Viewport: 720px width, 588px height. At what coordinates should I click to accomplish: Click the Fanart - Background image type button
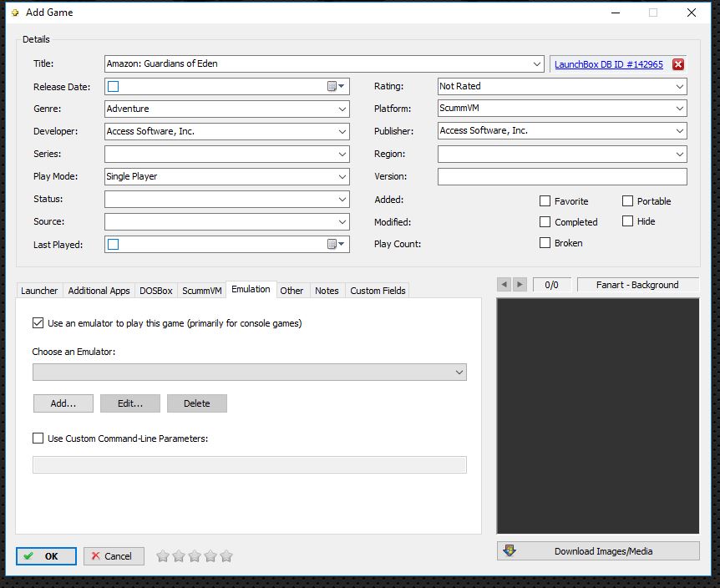(x=638, y=285)
